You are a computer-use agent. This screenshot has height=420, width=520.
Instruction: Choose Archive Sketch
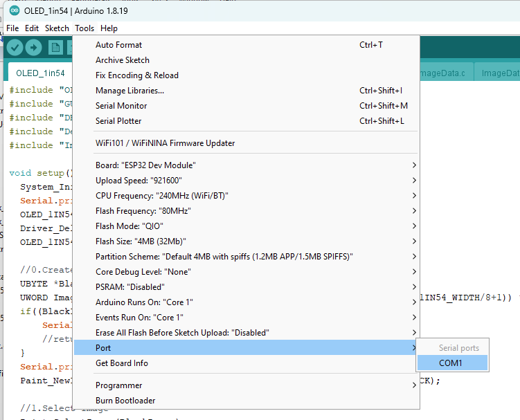pyautogui.click(x=246, y=60)
